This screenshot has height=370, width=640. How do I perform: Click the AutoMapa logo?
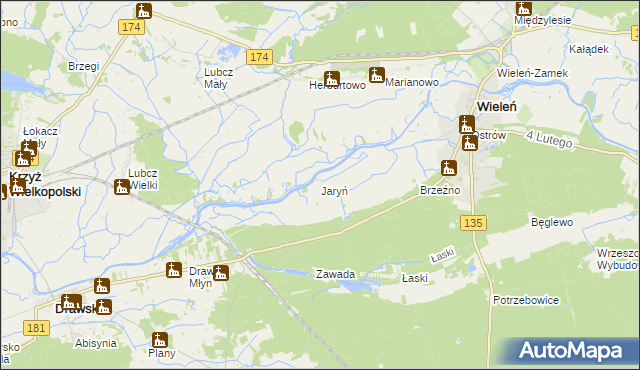[x=570, y=351]
